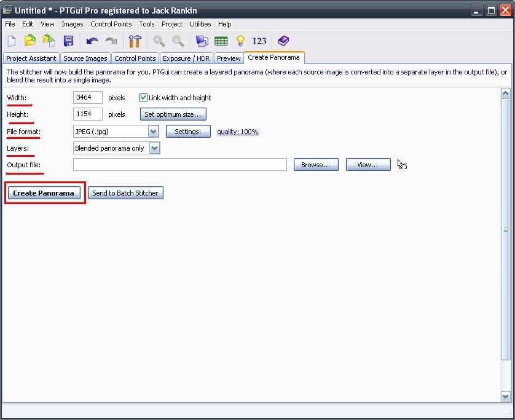
Task: Switch to the Control Points tab
Action: tap(135, 58)
